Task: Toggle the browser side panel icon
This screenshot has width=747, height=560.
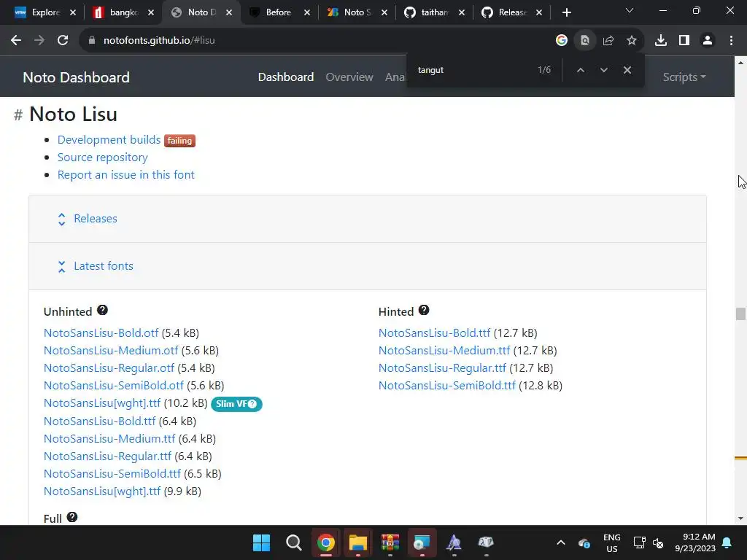Action: click(684, 41)
